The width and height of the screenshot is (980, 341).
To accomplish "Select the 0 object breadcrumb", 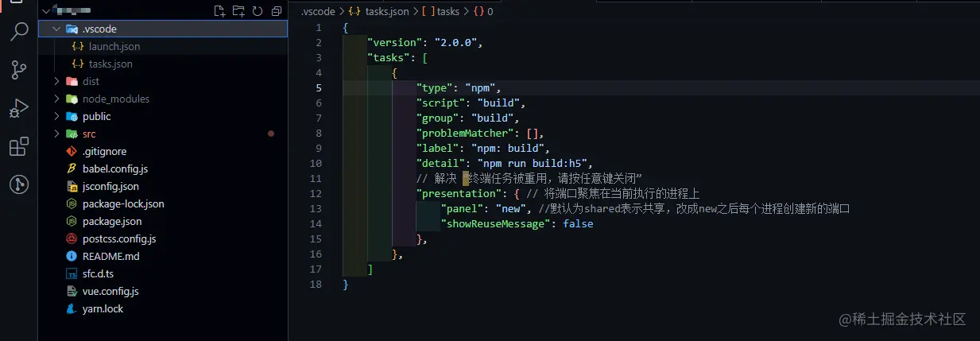I will tap(483, 11).
